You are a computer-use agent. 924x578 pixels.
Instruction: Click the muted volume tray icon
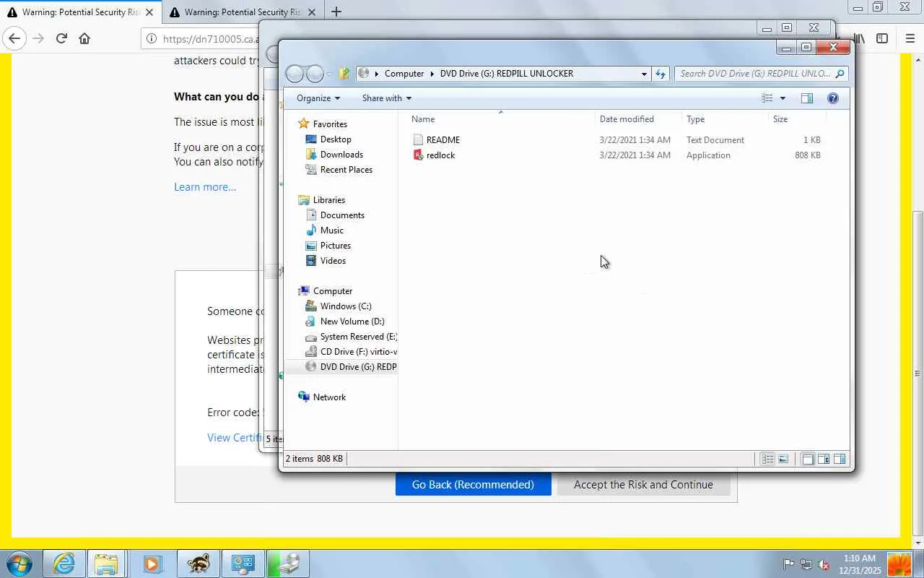tap(824, 564)
